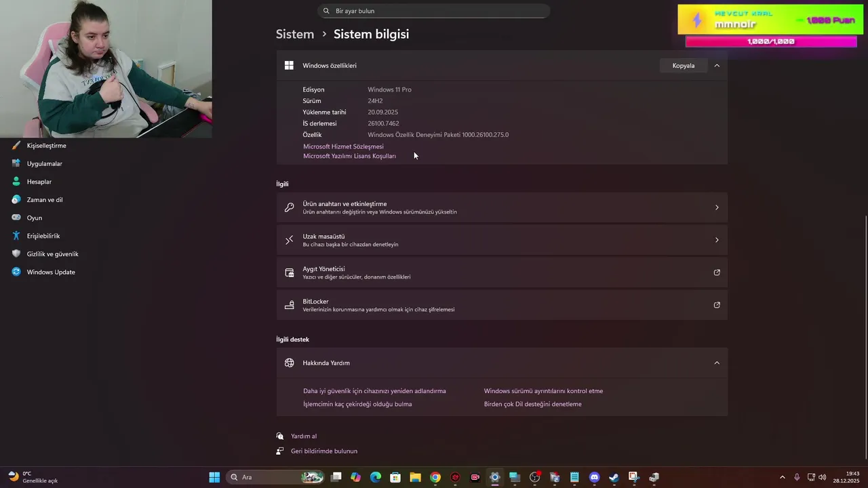The width and height of the screenshot is (868, 488).
Task: Click the Sistem breadcrumb link
Action: click(x=295, y=34)
